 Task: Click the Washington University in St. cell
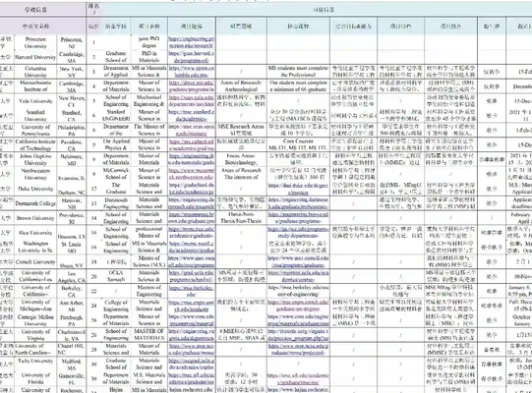(x=35, y=247)
